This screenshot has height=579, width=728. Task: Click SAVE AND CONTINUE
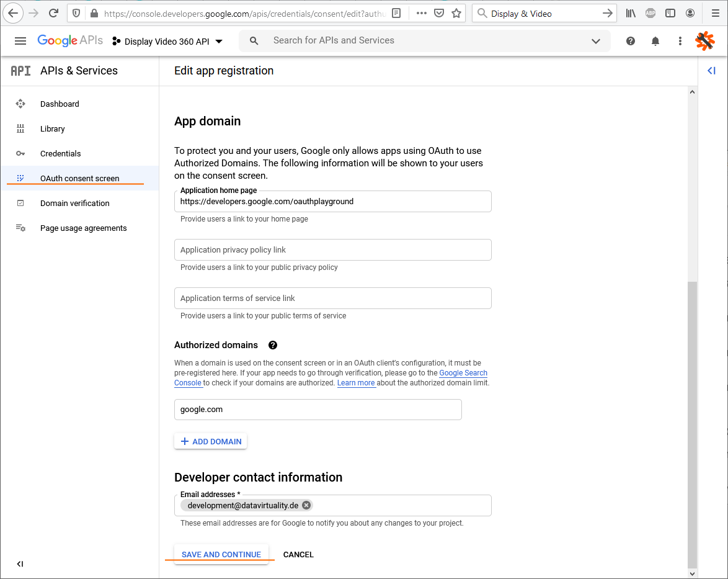221,554
